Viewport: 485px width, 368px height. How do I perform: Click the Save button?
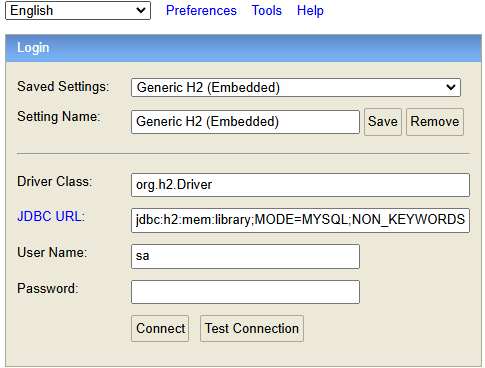[383, 122]
